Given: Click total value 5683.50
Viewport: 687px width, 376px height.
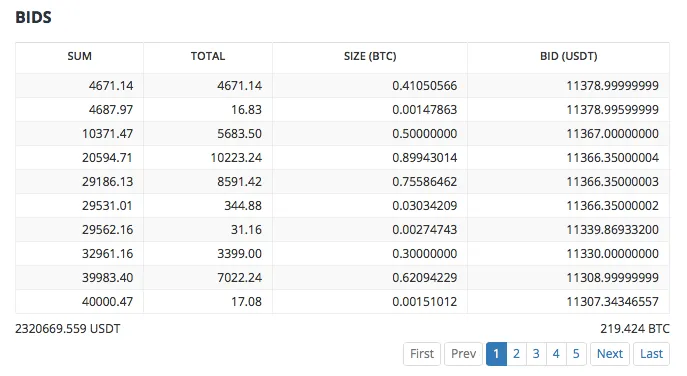Looking at the screenshot, I should coord(240,134).
